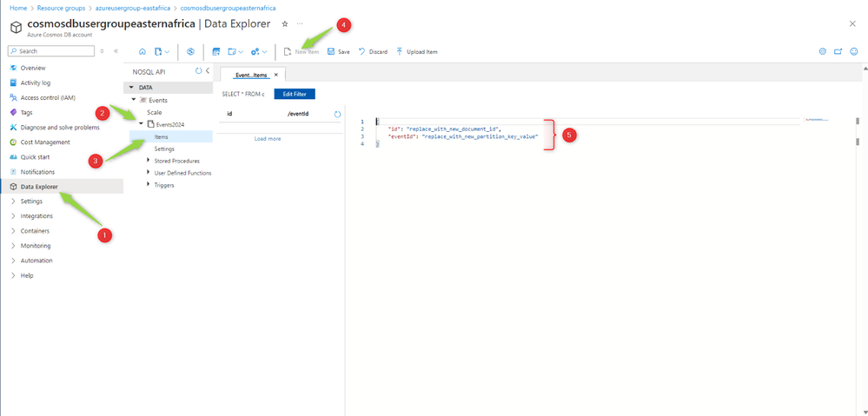
Task: Select Items under Events2024
Action: coord(162,136)
